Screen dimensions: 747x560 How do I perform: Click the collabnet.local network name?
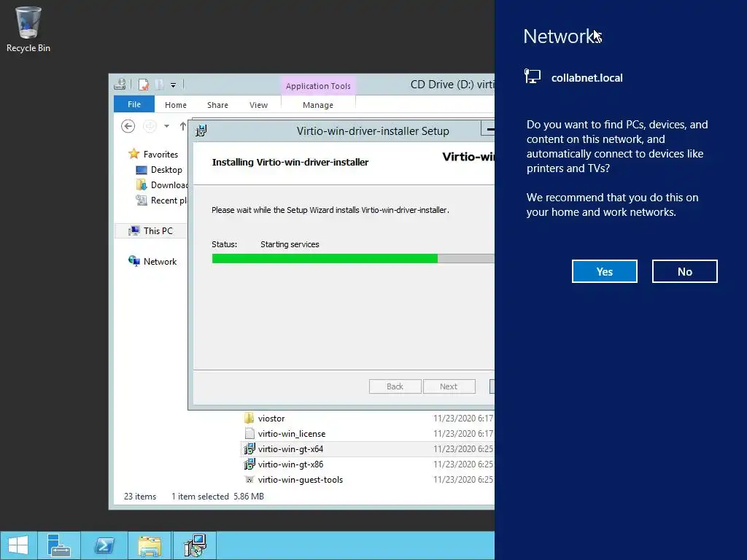pos(587,78)
